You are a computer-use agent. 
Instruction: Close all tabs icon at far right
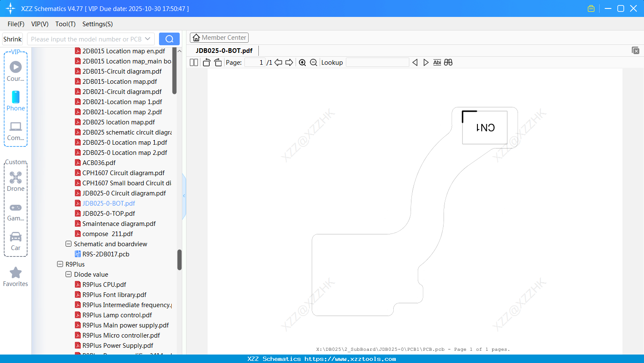(635, 50)
